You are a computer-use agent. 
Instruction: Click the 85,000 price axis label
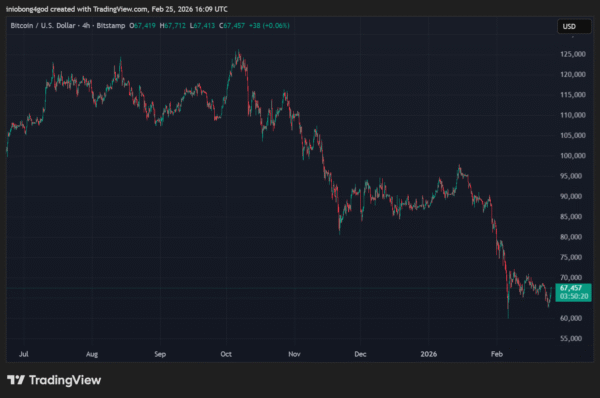pyautogui.click(x=571, y=216)
